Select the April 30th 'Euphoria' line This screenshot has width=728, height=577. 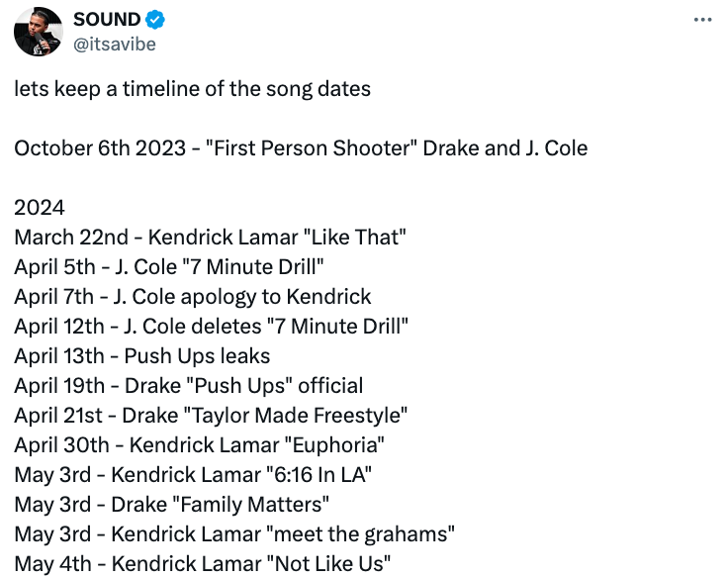tap(199, 445)
